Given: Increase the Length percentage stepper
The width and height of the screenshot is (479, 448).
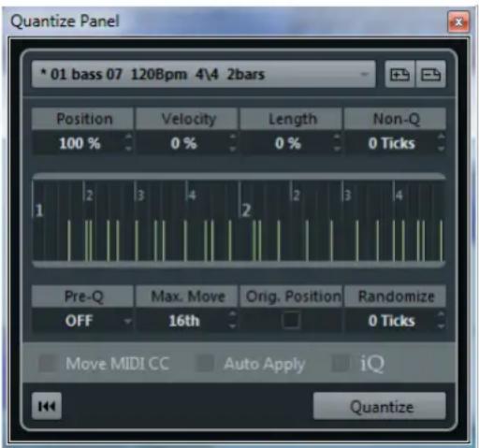Looking at the screenshot, I should tap(337, 137).
